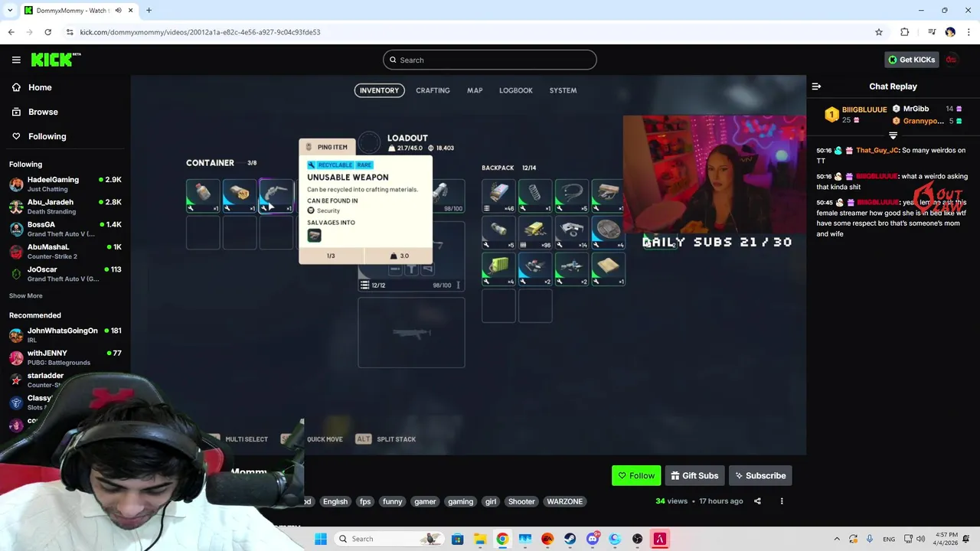The image size is (980, 551).
Task: Open withJENNY recommended channel
Action: coord(65,357)
